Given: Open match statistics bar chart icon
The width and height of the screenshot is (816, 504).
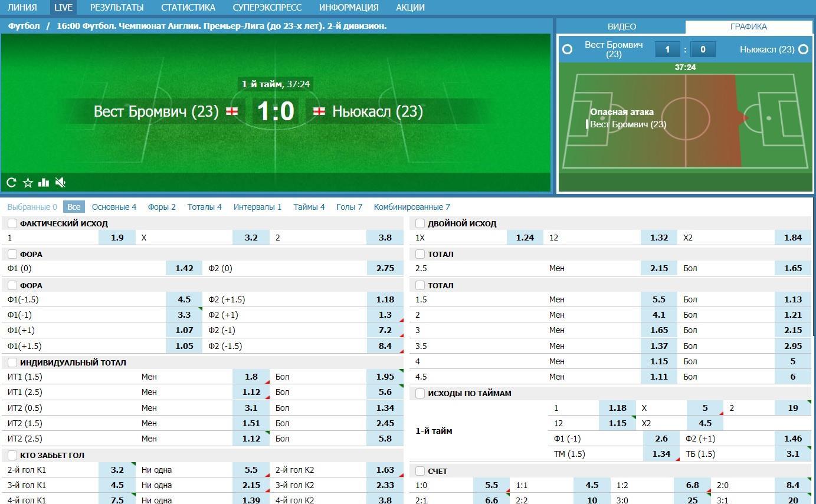Looking at the screenshot, I should click(44, 183).
